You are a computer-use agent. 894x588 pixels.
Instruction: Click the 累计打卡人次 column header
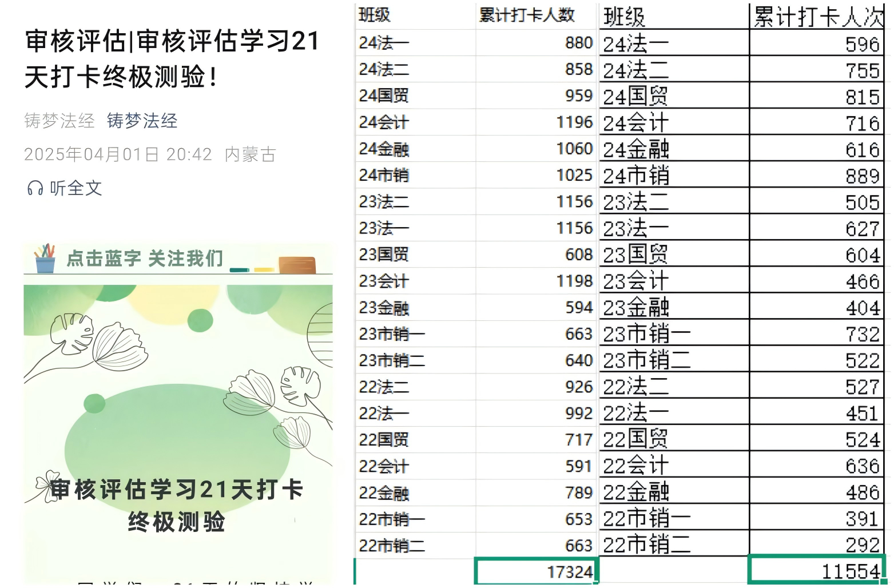tap(818, 17)
